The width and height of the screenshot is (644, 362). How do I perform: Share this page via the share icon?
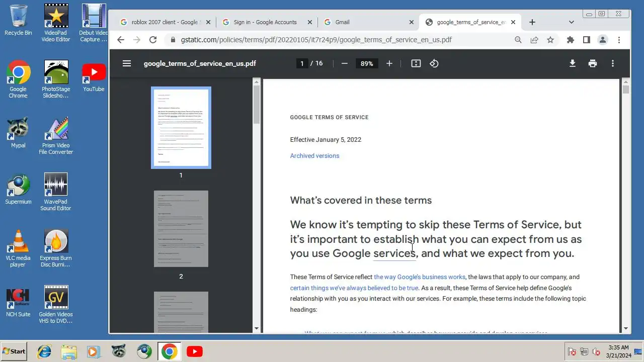[534, 40]
